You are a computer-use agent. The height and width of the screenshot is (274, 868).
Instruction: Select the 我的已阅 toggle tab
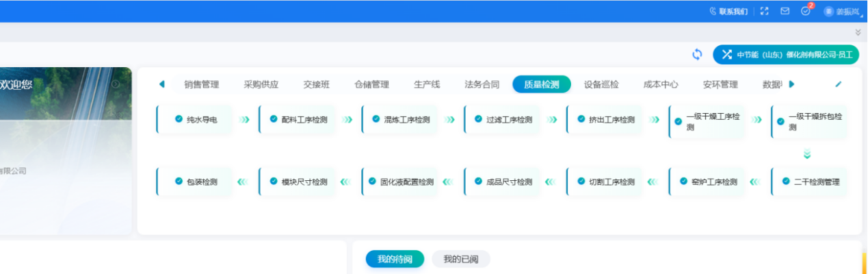pos(460,259)
